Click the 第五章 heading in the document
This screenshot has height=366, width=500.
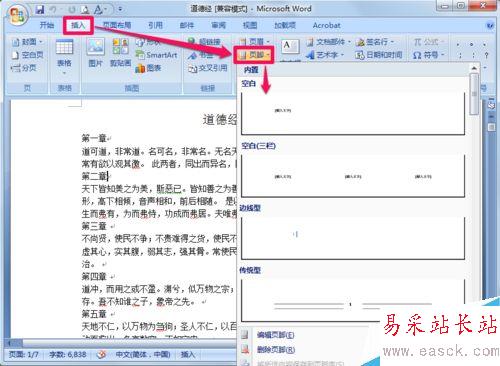pyautogui.click(x=94, y=314)
